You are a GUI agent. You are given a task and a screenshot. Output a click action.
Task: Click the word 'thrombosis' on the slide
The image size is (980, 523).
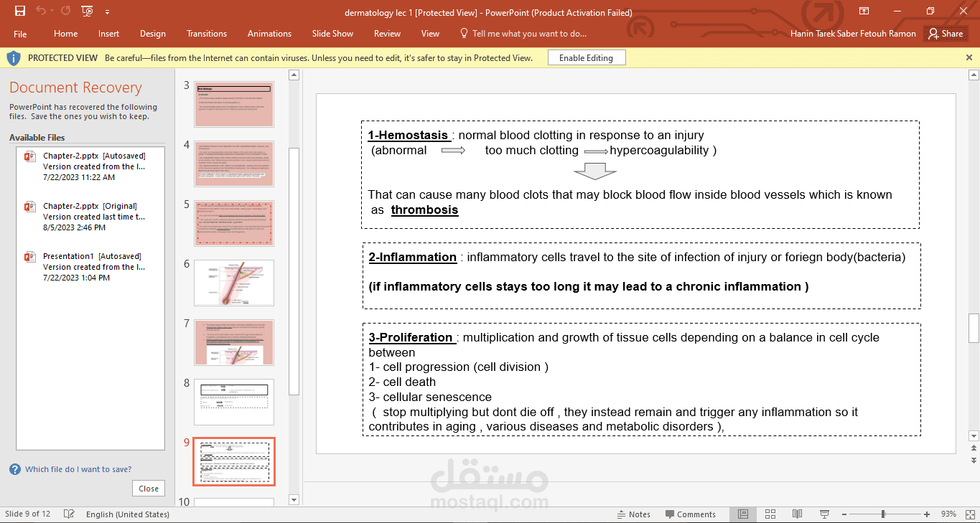point(424,209)
